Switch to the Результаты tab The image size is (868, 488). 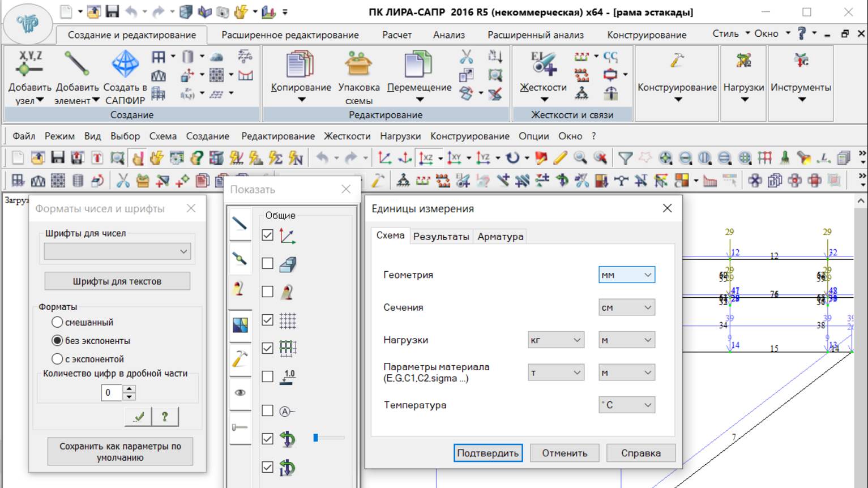pos(441,237)
